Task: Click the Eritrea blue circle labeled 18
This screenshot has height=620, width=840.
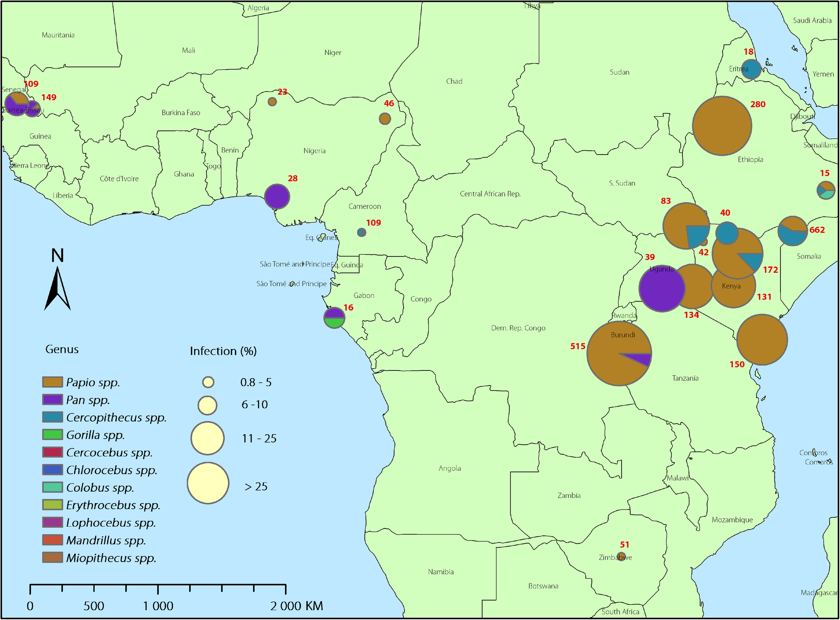Action: (752, 69)
